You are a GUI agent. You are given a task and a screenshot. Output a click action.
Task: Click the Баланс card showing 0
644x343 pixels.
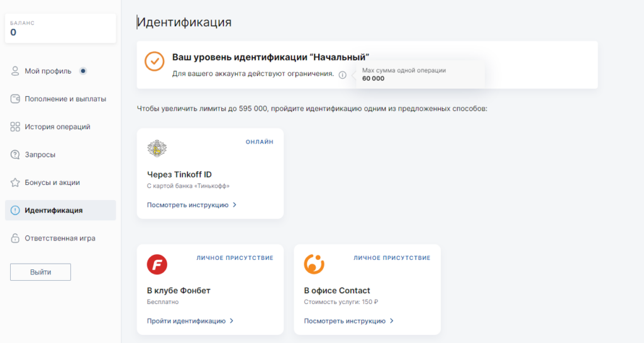tap(60, 28)
